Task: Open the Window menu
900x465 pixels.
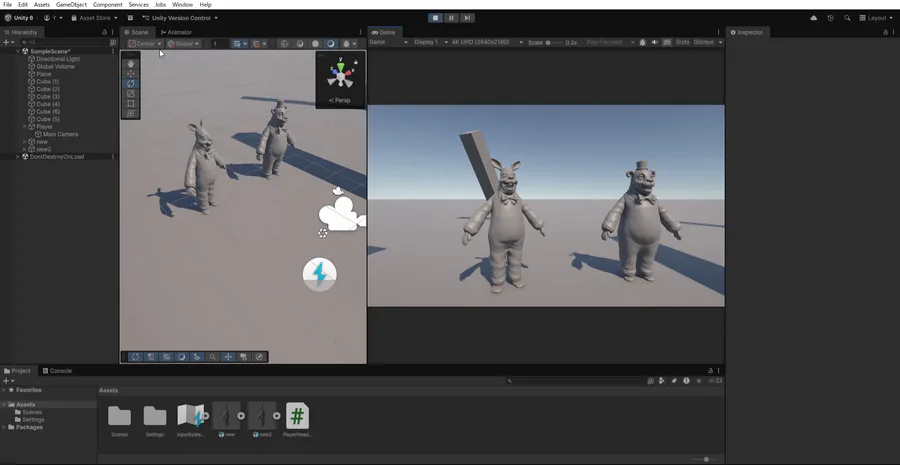Action: coord(183,5)
